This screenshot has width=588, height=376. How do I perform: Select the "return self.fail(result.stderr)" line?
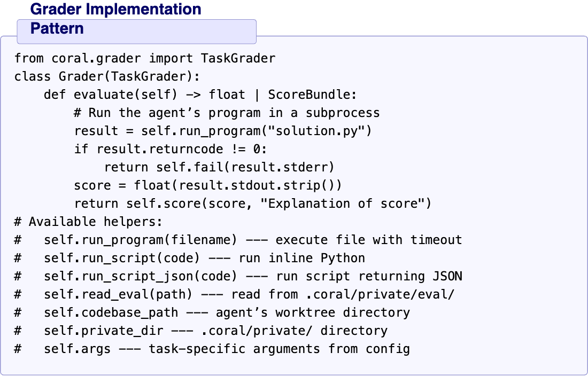[x=219, y=167]
